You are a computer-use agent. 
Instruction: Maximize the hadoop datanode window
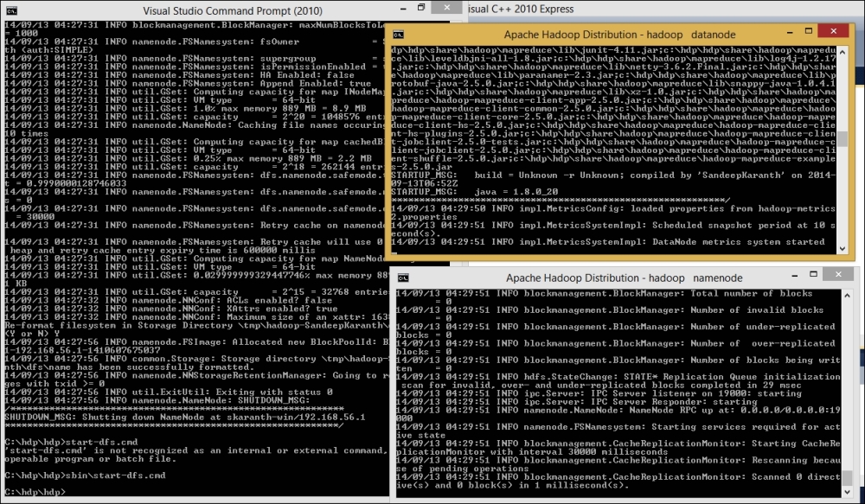click(809, 31)
